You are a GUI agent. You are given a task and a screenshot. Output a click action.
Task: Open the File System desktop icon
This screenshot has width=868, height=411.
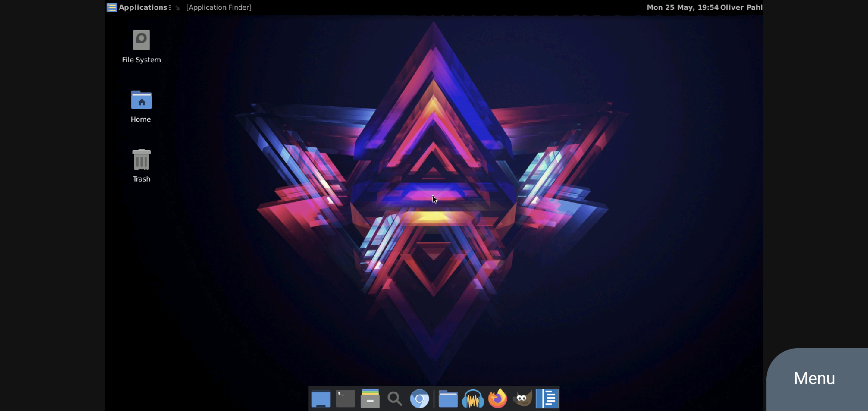click(141, 40)
